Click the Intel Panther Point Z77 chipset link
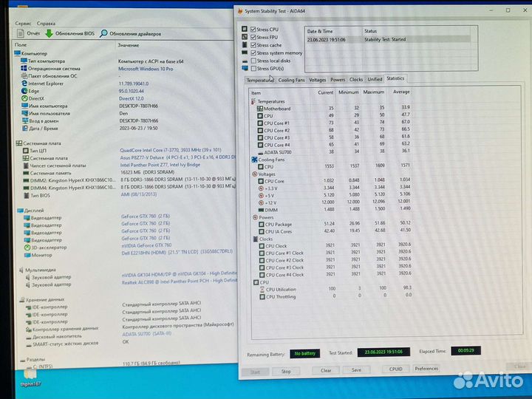Viewport: 532px width, 399px height. tap(160, 165)
